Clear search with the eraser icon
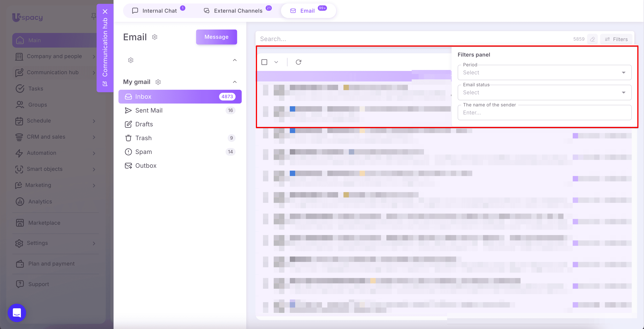This screenshot has height=329, width=644. tap(592, 39)
